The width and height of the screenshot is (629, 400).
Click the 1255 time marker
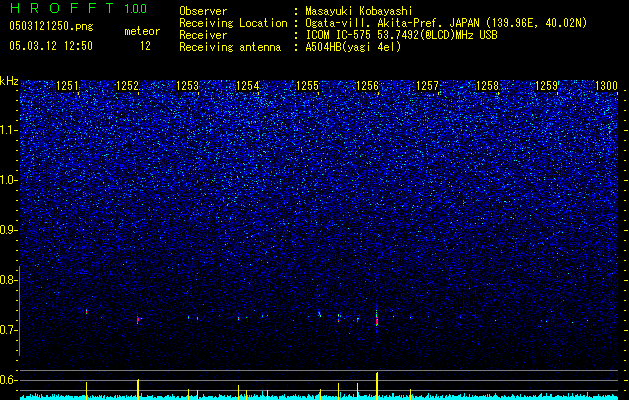coord(307,86)
